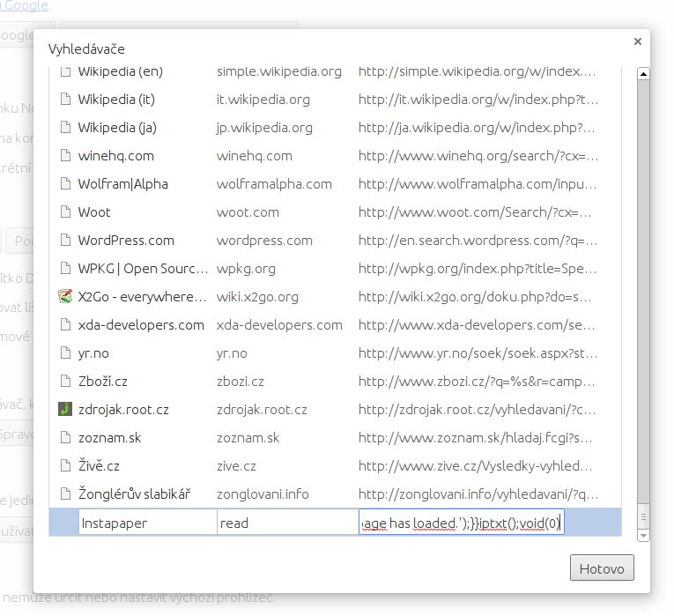Click the page icon beside Wikipedia (it)
Viewport: 674px width, 616px height.
(65, 100)
